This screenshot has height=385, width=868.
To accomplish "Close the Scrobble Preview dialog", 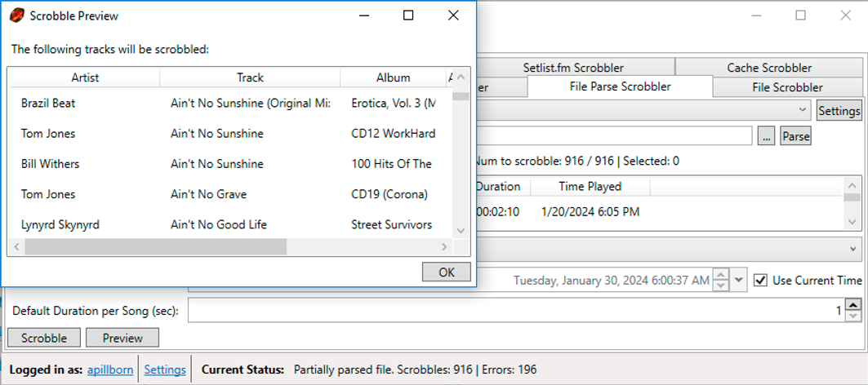I will point(453,16).
